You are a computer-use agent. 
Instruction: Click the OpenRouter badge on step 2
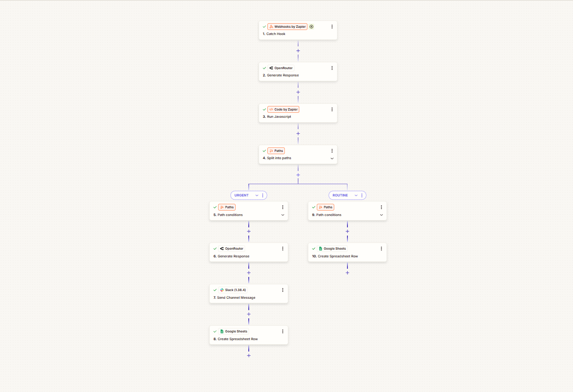(x=281, y=68)
